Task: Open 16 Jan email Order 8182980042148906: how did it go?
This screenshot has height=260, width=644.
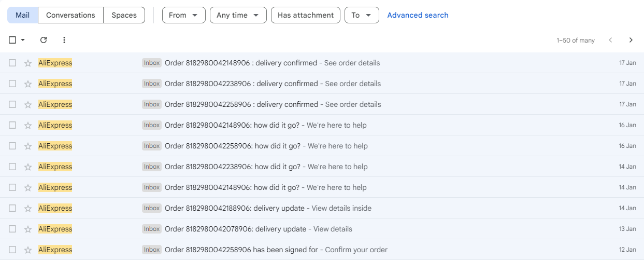Action: coord(322,125)
